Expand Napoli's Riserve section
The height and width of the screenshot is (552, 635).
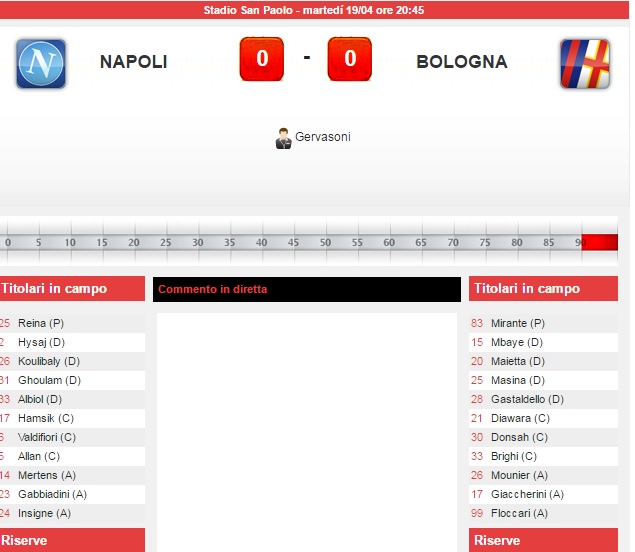(72, 540)
